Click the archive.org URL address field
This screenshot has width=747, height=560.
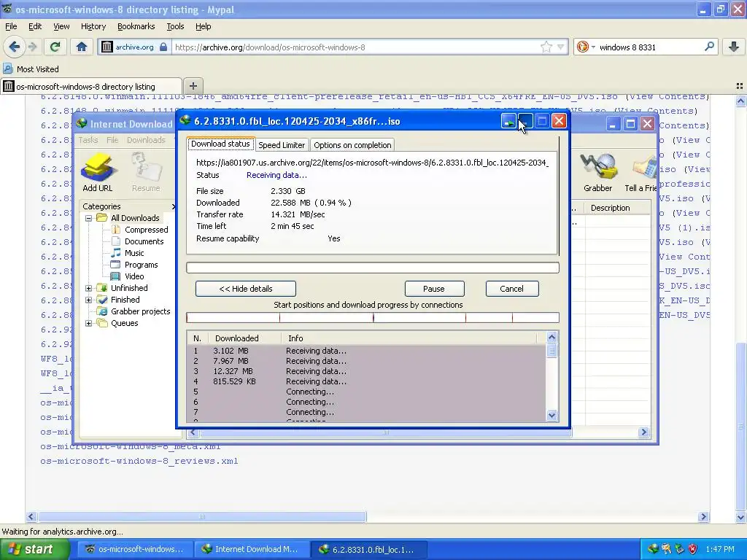[356, 47]
